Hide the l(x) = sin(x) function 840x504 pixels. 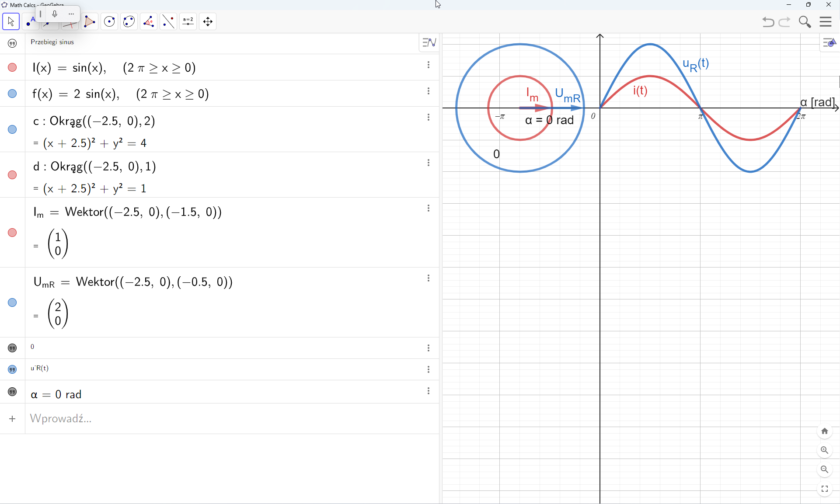pos(12,67)
